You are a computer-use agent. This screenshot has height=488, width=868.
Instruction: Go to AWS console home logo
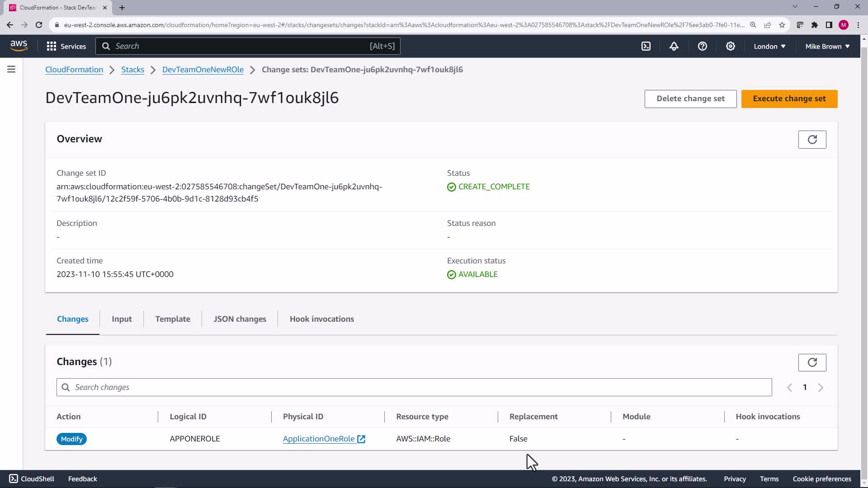pyautogui.click(x=19, y=46)
